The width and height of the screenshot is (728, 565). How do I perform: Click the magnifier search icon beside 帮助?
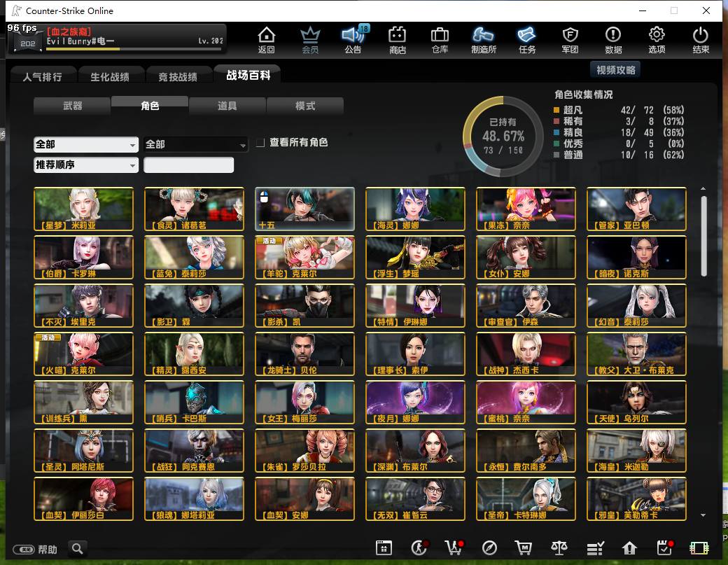(78, 549)
